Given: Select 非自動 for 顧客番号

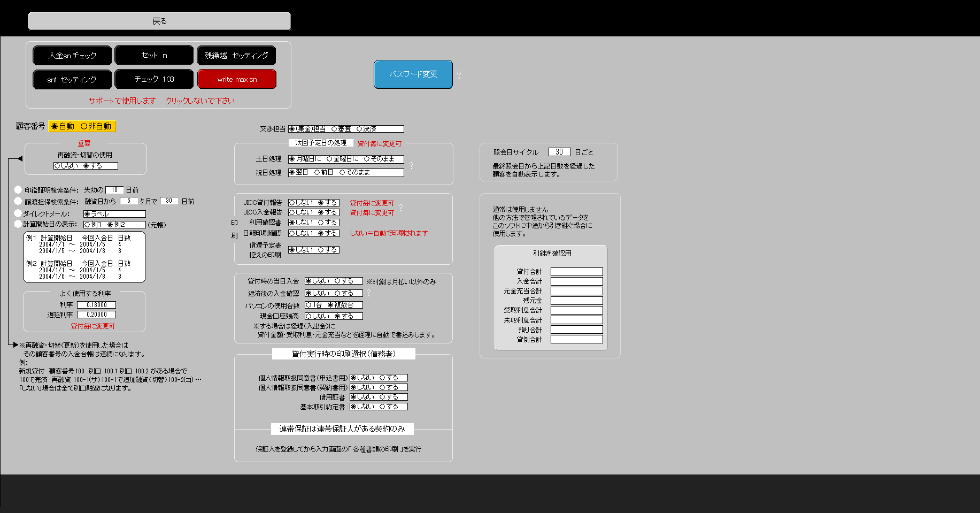Looking at the screenshot, I should pyautogui.click(x=84, y=126).
